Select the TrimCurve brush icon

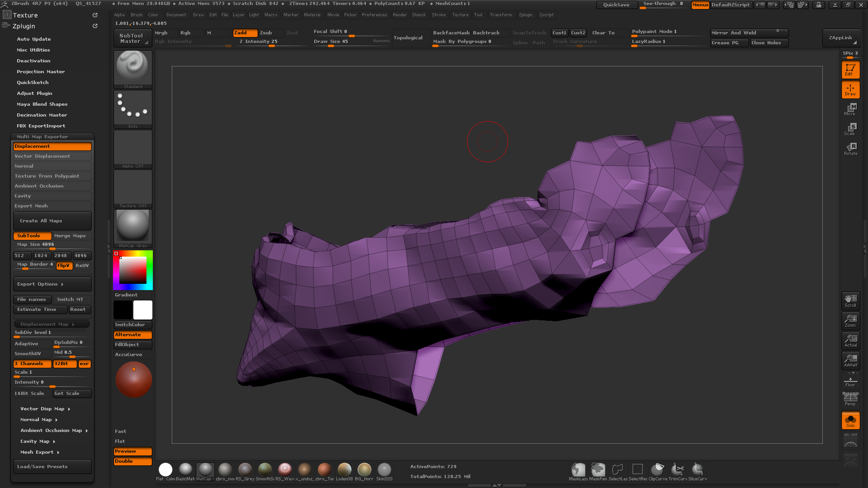click(678, 472)
